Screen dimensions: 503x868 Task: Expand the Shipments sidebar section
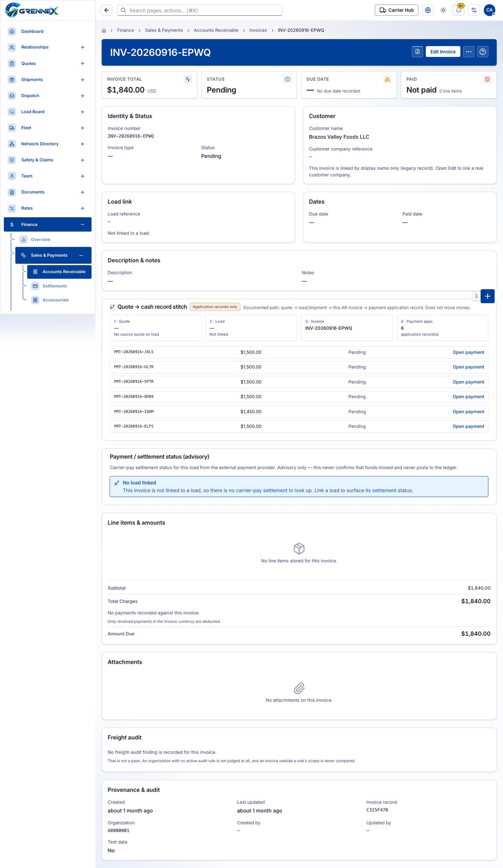click(x=83, y=79)
